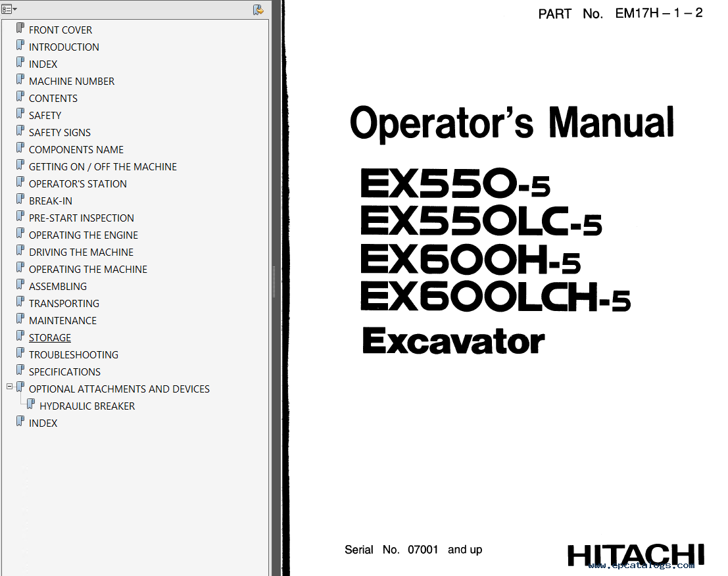Screen dimensions: 728x576
Task: Open OPTIONAL ATTACHMENTS AND DEVICES bookmark
Action: [119, 389]
